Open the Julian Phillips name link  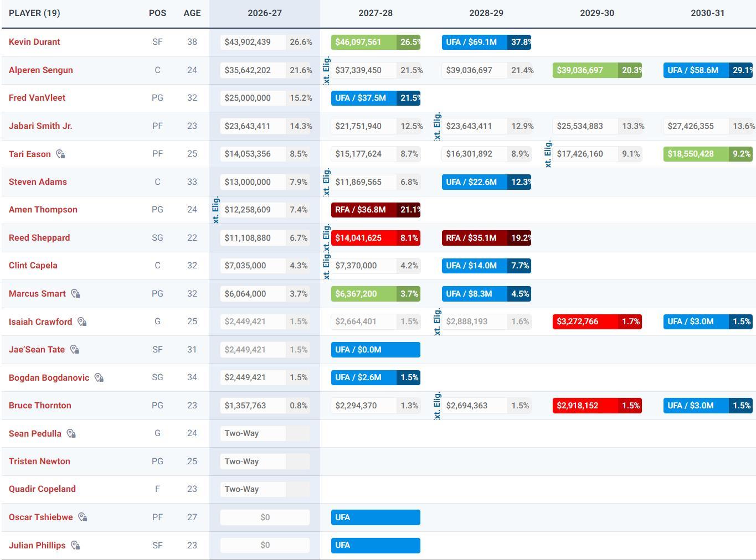pos(37,546)
